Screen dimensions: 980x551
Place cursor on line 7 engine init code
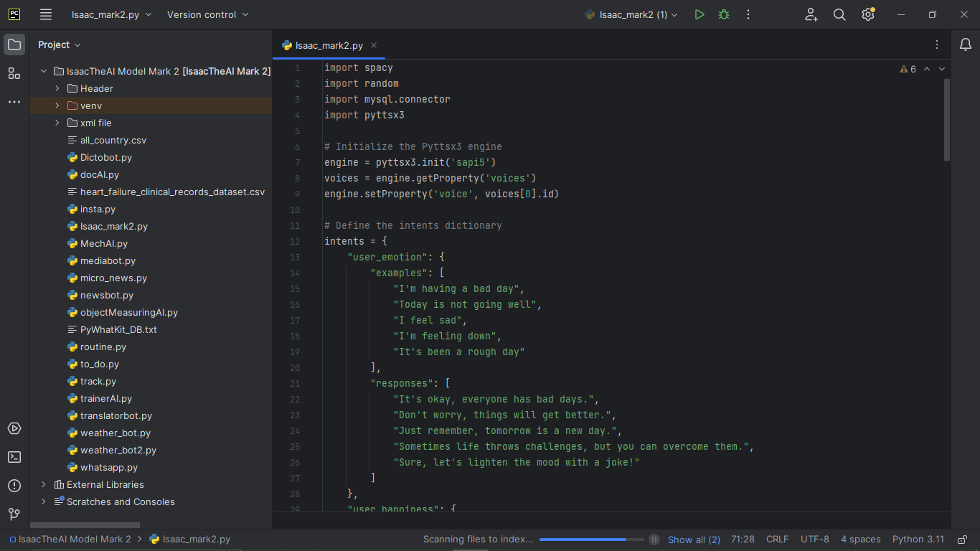(x=410, y=162)
